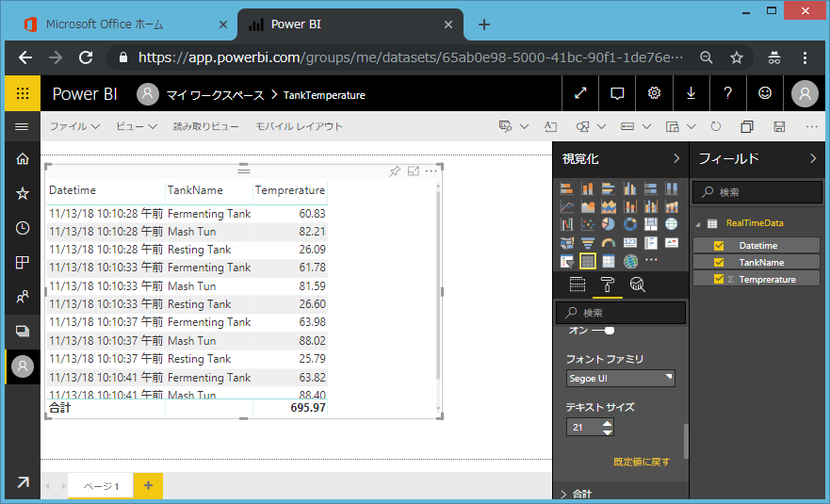Refresh the report visuals

pyautogui.click(x=716, y=126)
